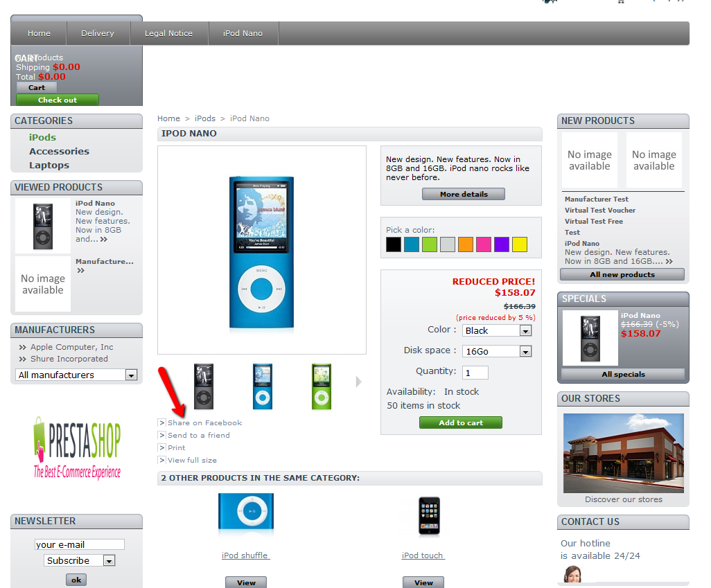The width and height of the screenshot is (711, 588).
Task: Pick the yellow color swatch
Action: coord(520,244)
